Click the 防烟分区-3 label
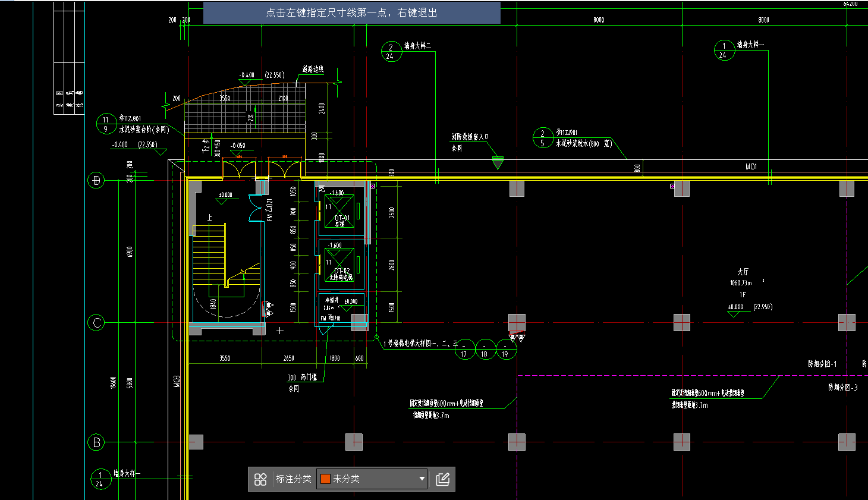 pyautogui.click(x=843, y=388)
